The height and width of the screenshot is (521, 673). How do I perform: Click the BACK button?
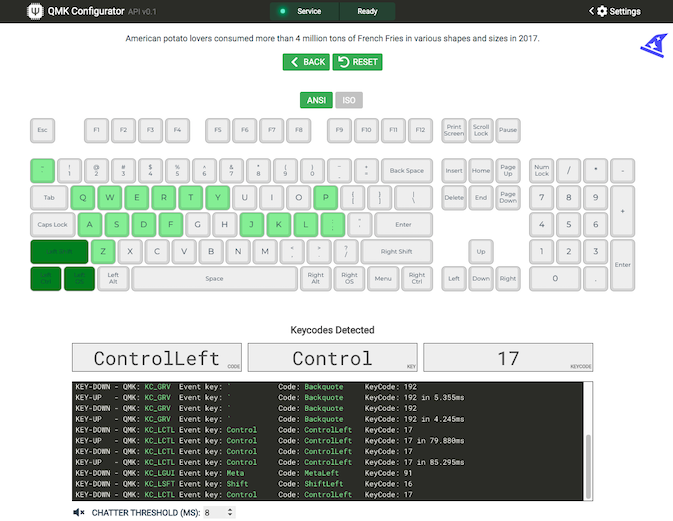(306, 62)
